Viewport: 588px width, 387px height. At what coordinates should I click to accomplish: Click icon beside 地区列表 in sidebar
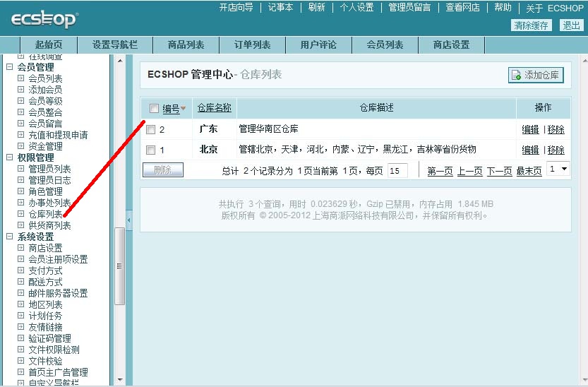pos(21,304)
